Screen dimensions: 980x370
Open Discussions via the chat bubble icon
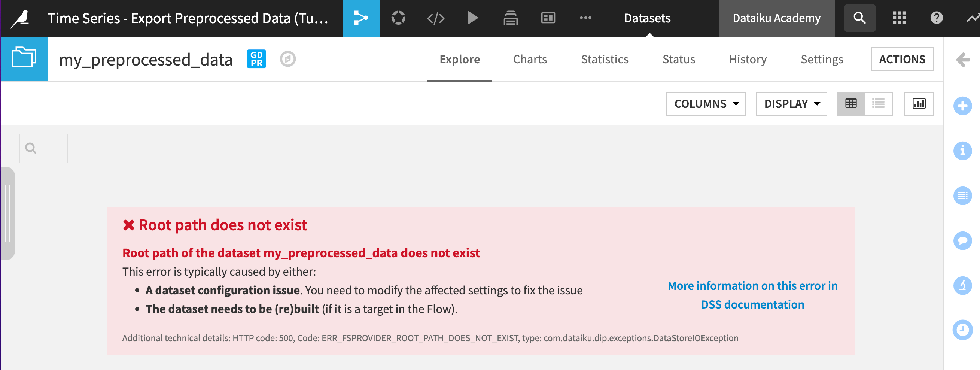tap(962, 240)
